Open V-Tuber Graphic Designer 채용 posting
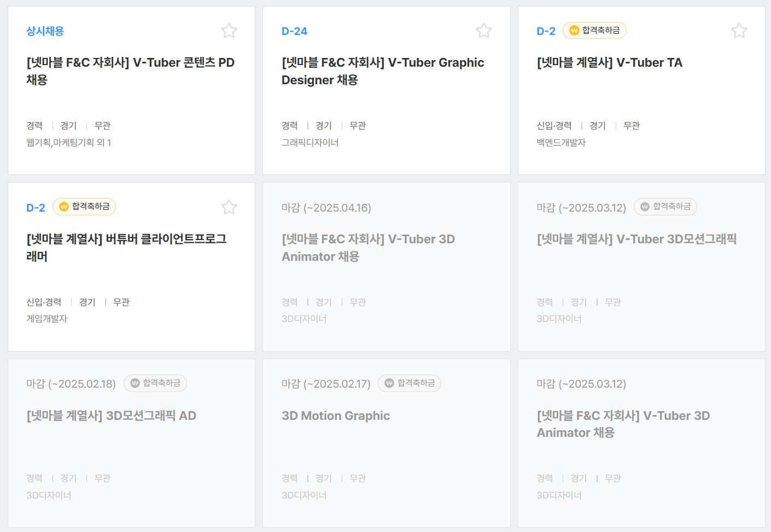This screenshot has width=771, height=532. tap(383, 71)
